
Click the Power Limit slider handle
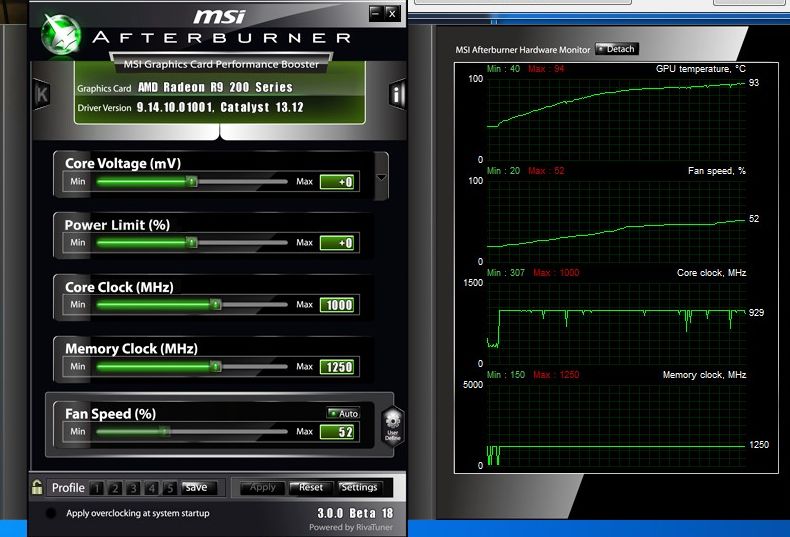point(191,243)
